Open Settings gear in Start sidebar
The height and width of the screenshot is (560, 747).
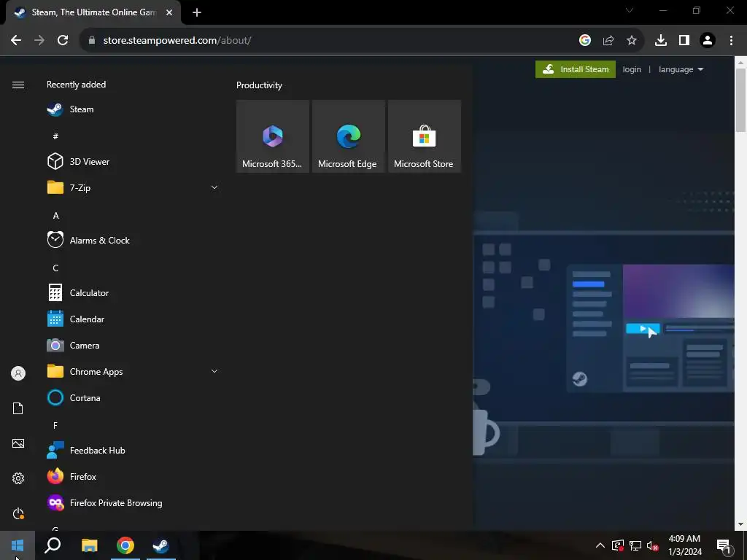pos(18,478)
